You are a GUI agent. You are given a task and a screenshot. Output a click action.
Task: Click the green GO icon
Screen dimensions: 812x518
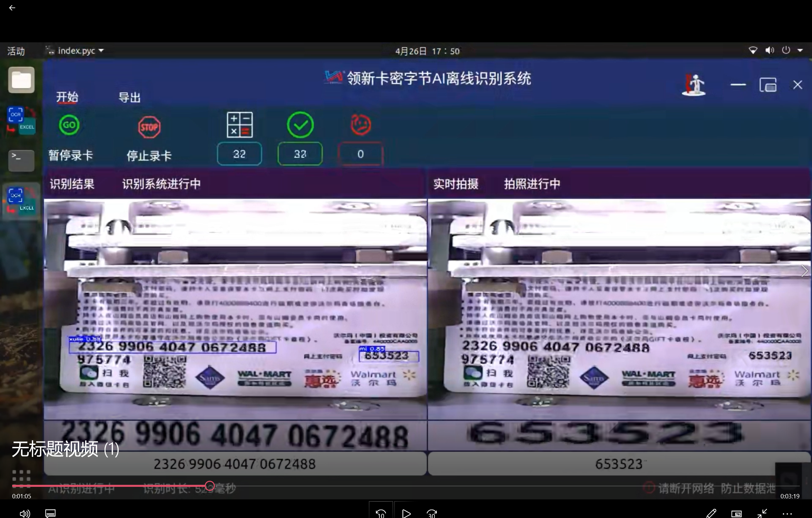point(69,125)
